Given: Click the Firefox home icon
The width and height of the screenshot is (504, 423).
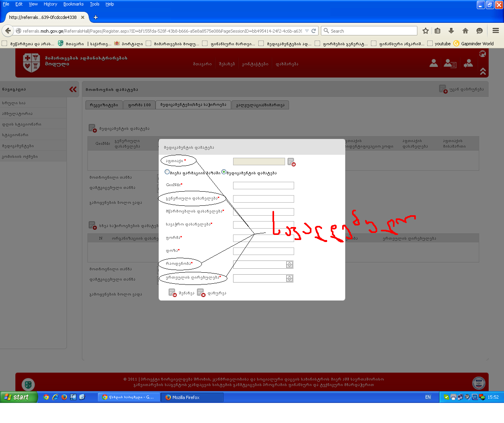Looking at the screenshot, I should (465, 31).
